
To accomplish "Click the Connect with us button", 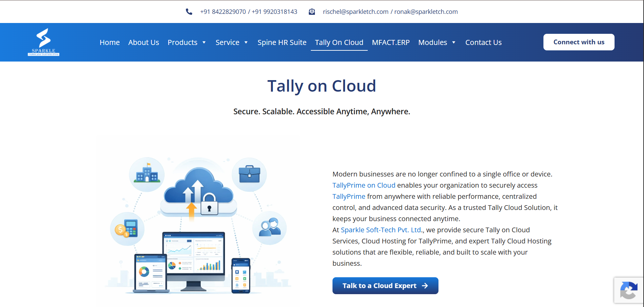I will (579, 42).
